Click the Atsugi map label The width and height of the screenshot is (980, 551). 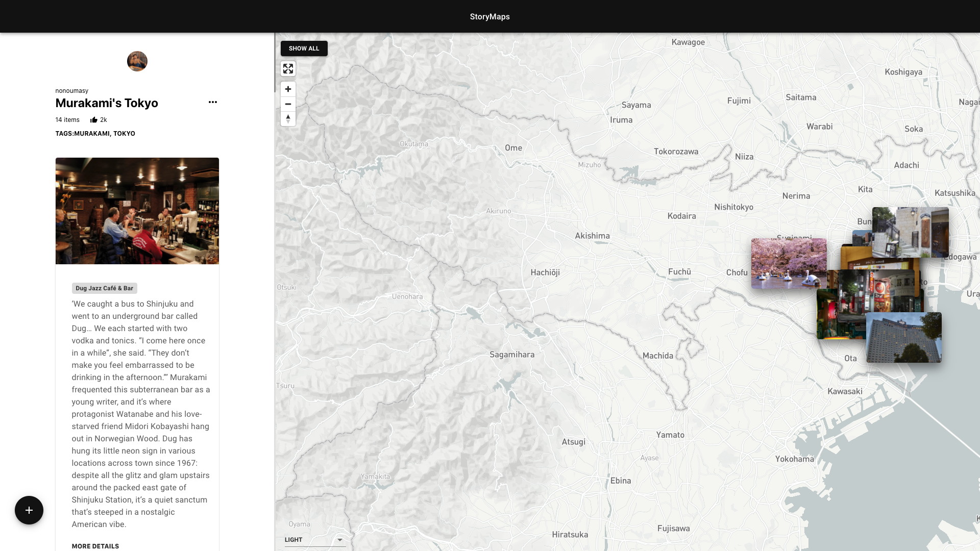tap(574, 442)
